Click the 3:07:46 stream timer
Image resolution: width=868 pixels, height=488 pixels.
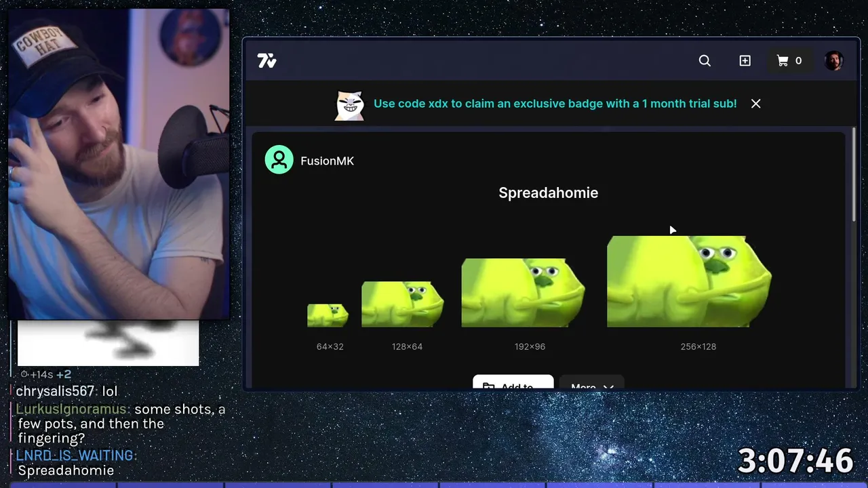point(795,461)
